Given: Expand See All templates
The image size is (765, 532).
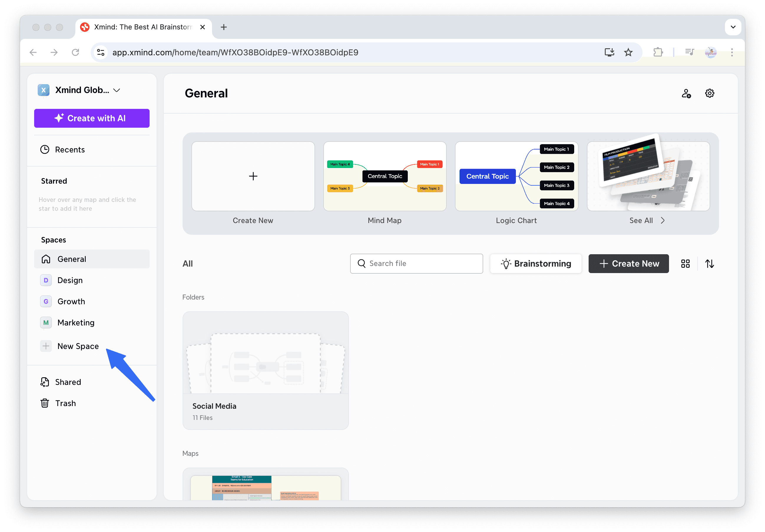Looking at the screenshot, I should tap(647, 220).
